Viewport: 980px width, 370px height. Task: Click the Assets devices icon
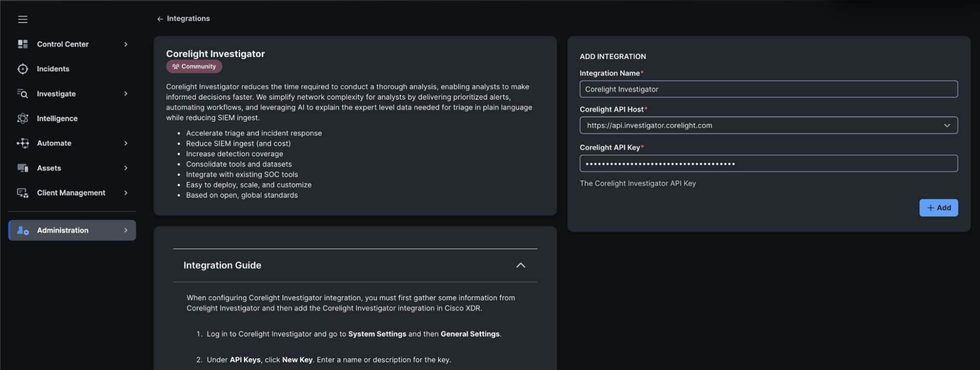click(x=23, y=168)
